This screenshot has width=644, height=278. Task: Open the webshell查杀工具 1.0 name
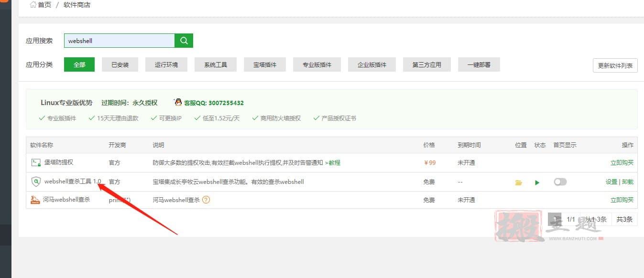point(73,182)
